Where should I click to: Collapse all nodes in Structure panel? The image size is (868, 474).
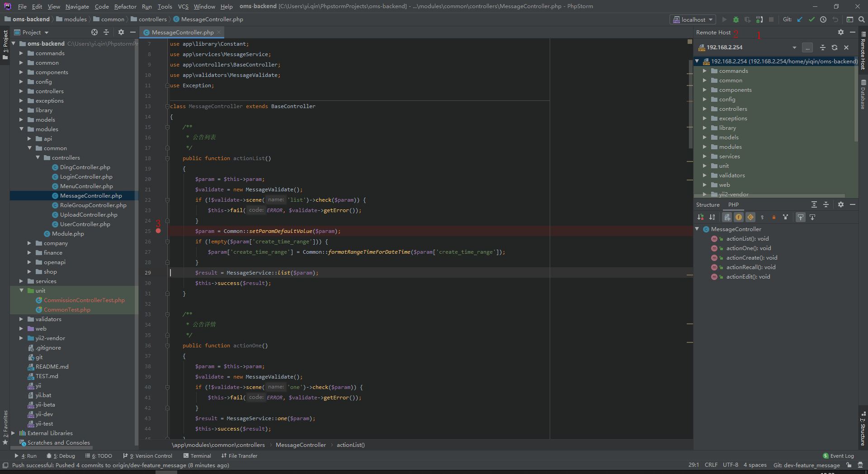826,204
